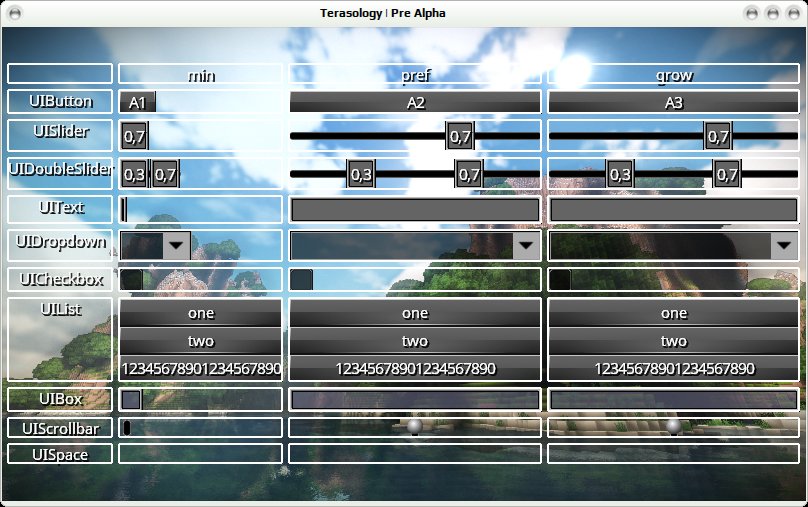Image resolution: width=808 pixels, height=507 pixels.
Task: Click the A1 button in min column
Action: tap(138, 102)
